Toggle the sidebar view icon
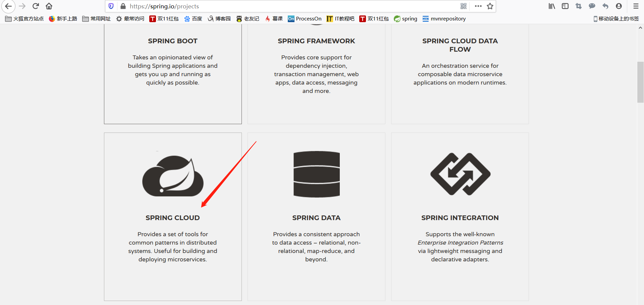 [565, 6]
